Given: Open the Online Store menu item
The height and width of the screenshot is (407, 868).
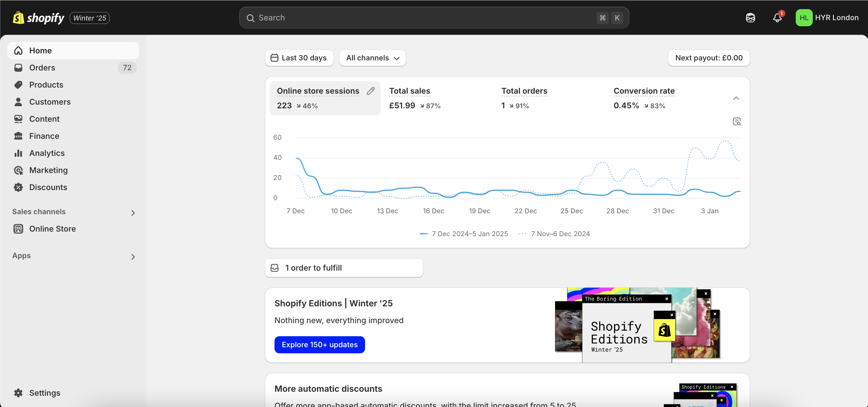Looking at the screenshot, I should click(x=52, y=228).
